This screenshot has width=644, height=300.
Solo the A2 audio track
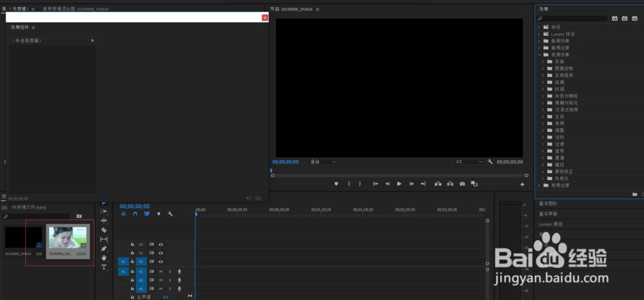tap(170, 280)
